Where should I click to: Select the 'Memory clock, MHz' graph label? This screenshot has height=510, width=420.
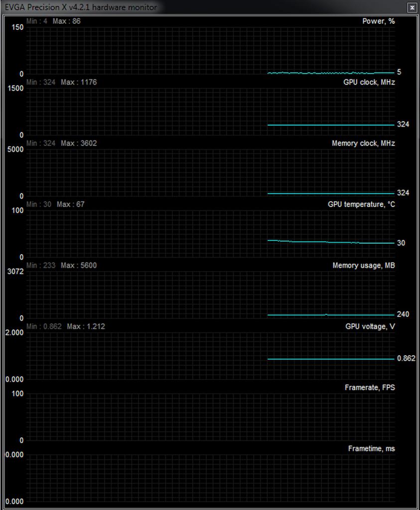pyautogui.click(x=363, y=143)
